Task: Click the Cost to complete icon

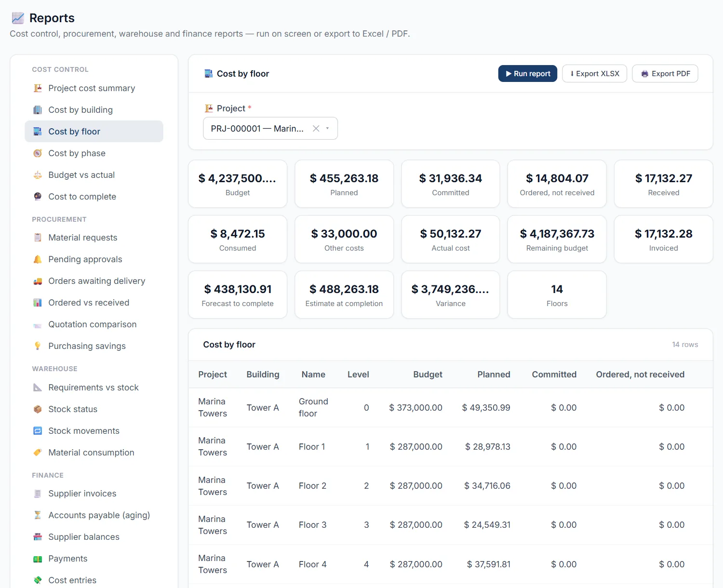Action: point(38,197)
